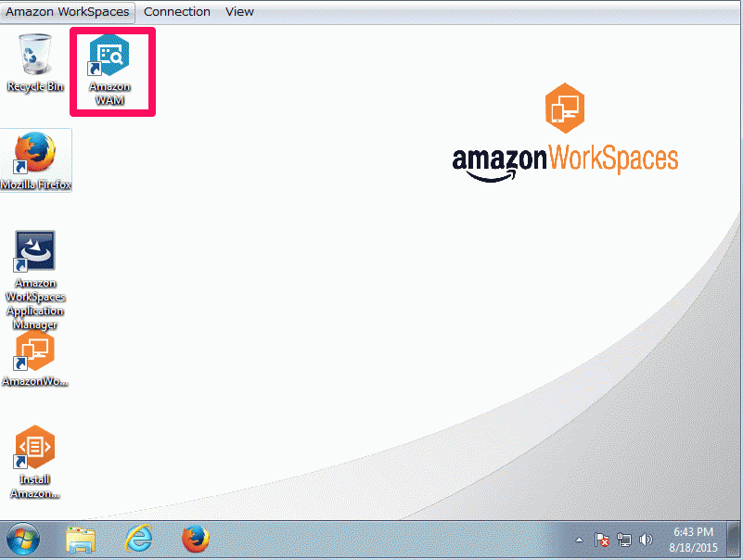Open the Recycle Bin desktop icon
Screen dimensions: 743x560
click(x=35, y=63)
